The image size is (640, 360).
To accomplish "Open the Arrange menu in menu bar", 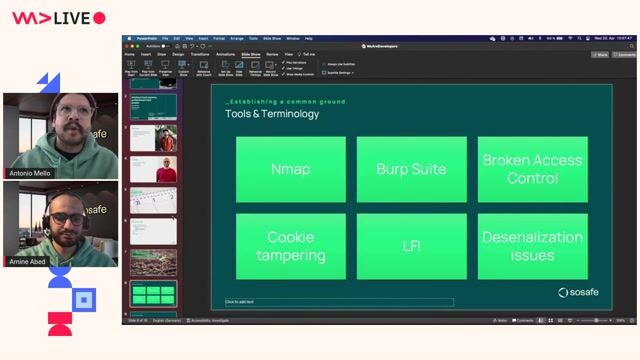I will [237, 38].
